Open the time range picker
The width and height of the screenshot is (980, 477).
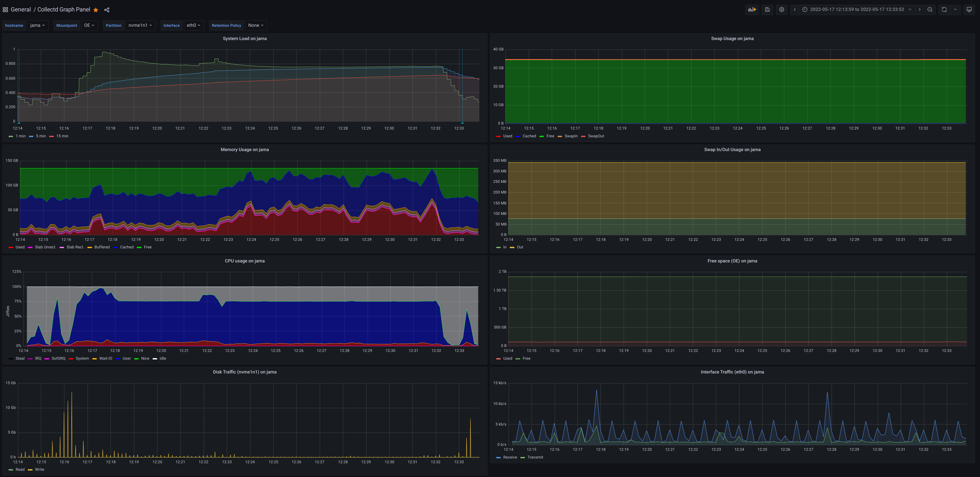pos(857,10)
